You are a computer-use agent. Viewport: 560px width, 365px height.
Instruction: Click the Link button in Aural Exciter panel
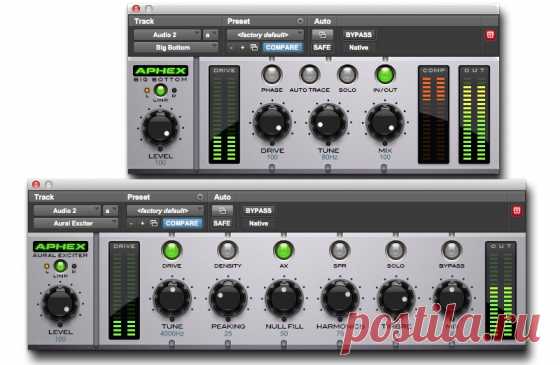(x=60, y=266)
